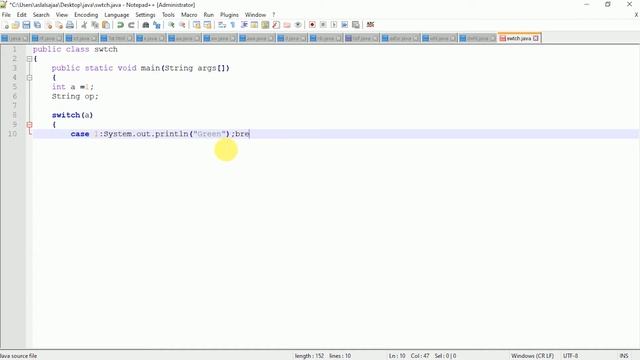This screenshot has width=640, height=360.
Task: Click the Copy toolbar icon
Action: (x=95, y=25)
